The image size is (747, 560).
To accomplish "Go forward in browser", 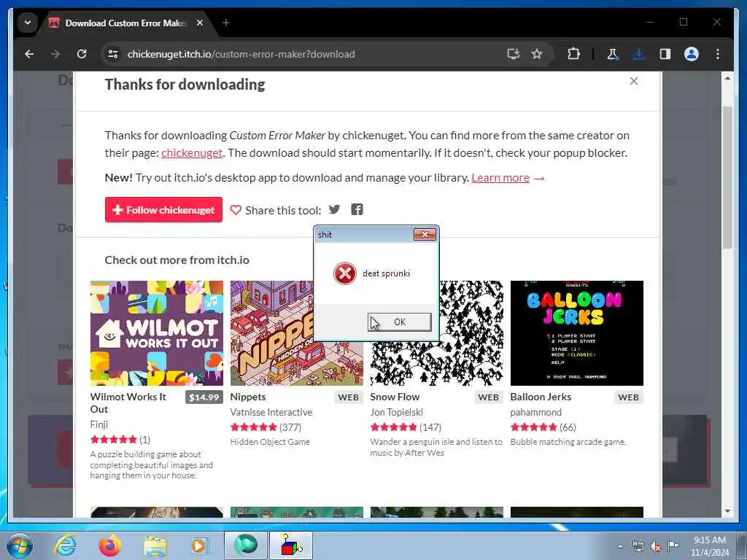I will coord(55,54).
